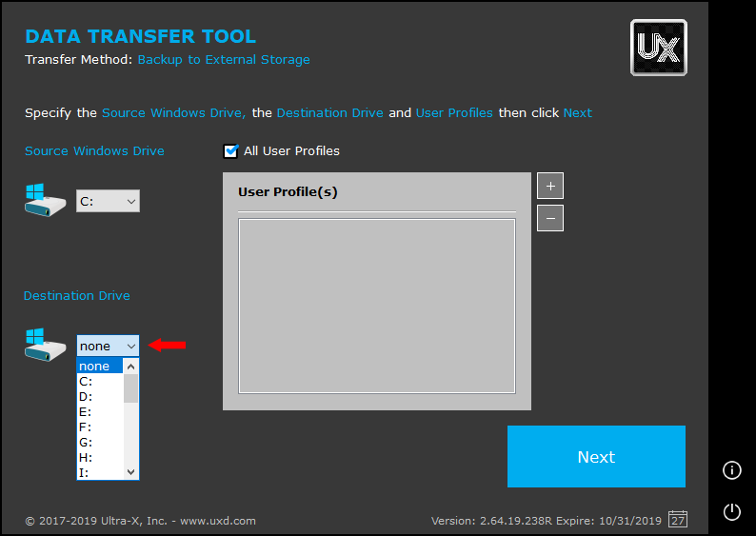Choose F: in destination drive list

point(100,427)
